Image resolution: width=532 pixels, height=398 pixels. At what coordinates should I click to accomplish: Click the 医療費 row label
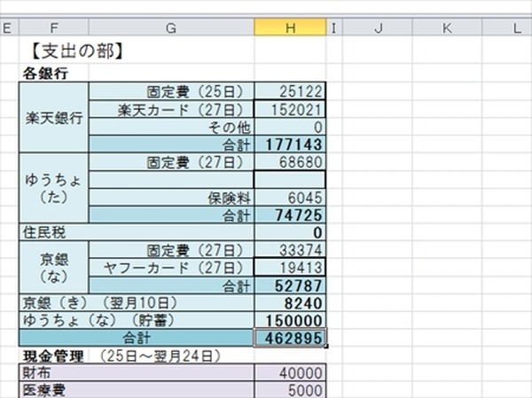(x=137, y=390)
